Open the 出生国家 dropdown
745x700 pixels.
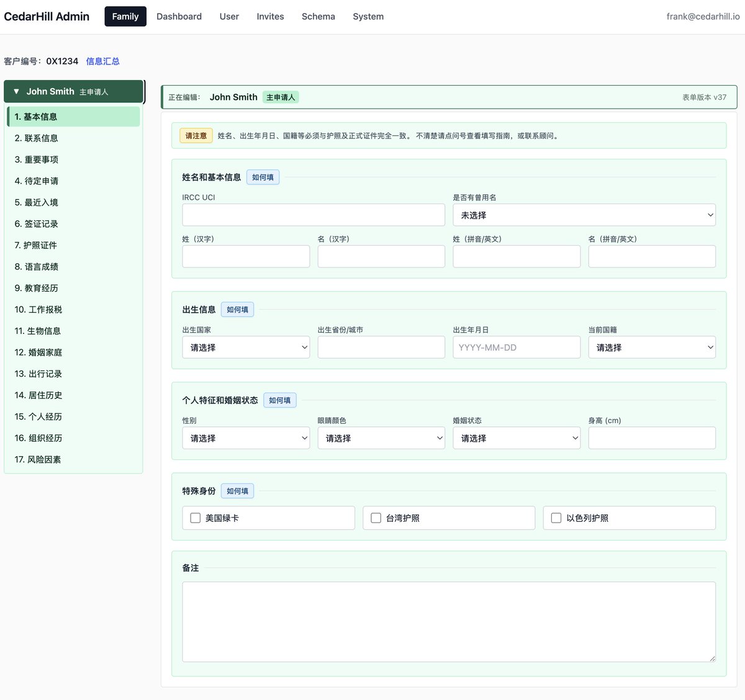point(246,347)
